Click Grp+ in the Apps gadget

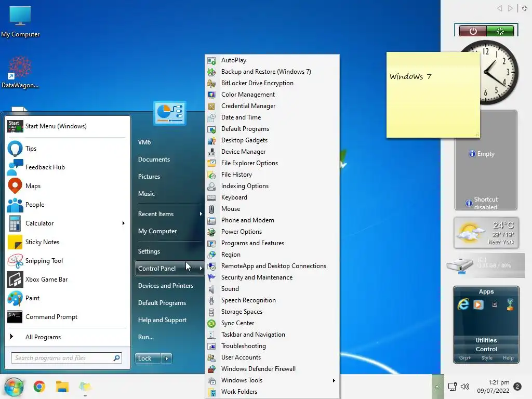[x=465, y=358]
